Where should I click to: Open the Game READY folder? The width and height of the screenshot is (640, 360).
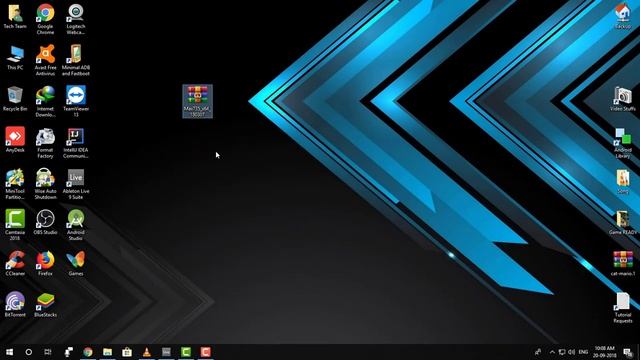coord(623,222)
